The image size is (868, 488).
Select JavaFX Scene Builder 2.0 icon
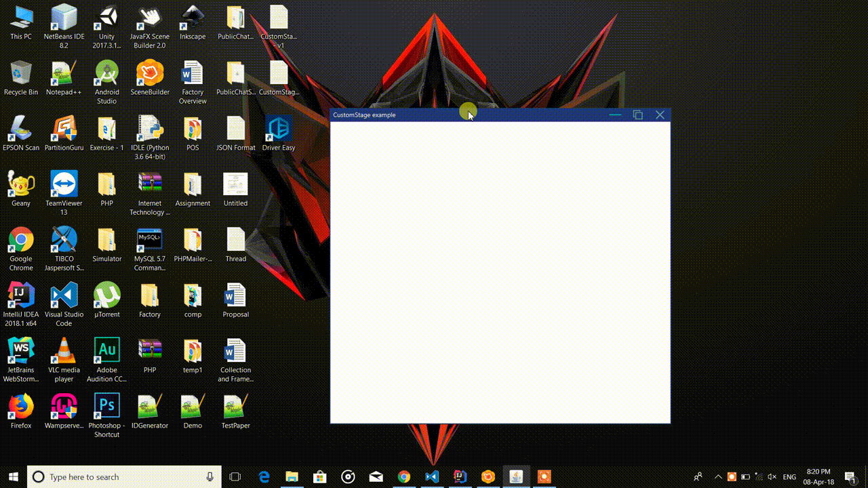click(x=150, y=26)
